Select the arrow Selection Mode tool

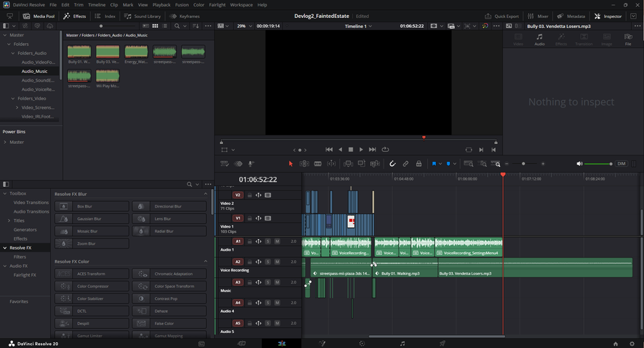291,164
